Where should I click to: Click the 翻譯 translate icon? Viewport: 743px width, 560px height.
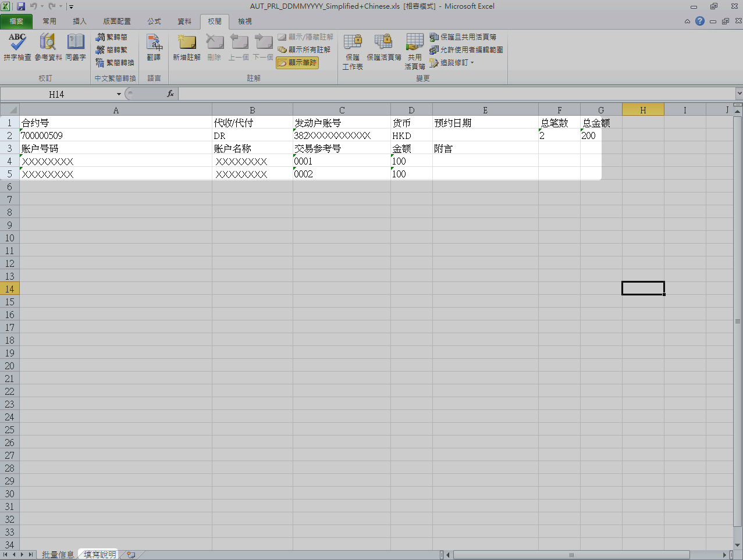(x=154, y=47)
